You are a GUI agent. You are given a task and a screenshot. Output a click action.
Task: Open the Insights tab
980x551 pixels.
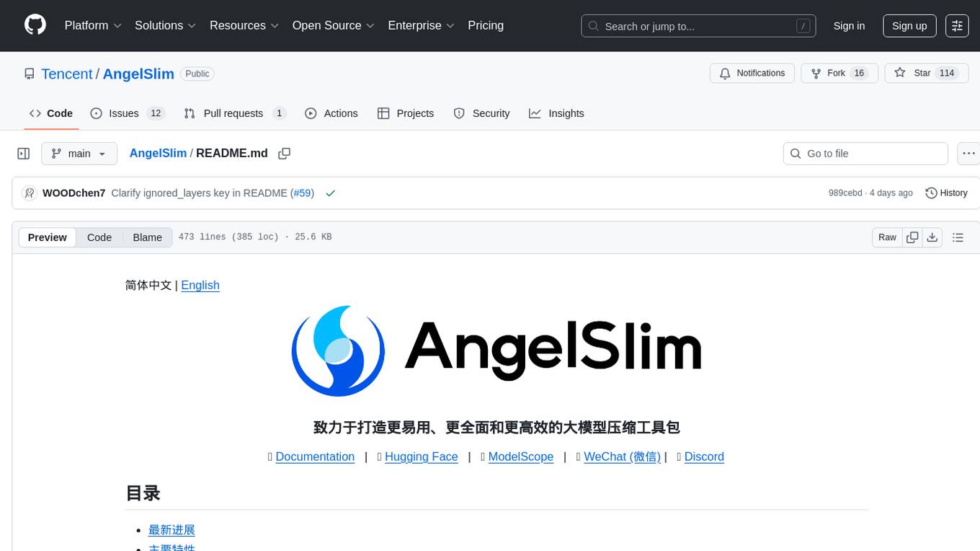point(556,113)
